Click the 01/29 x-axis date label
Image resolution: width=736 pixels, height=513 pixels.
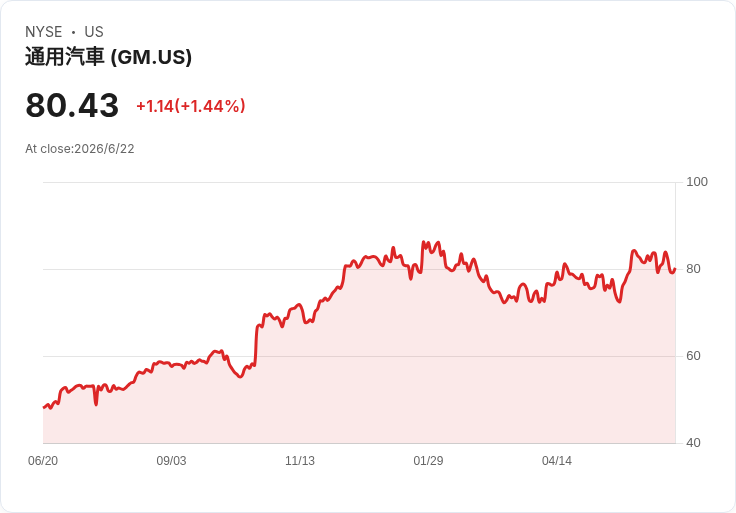click(428, 461)
